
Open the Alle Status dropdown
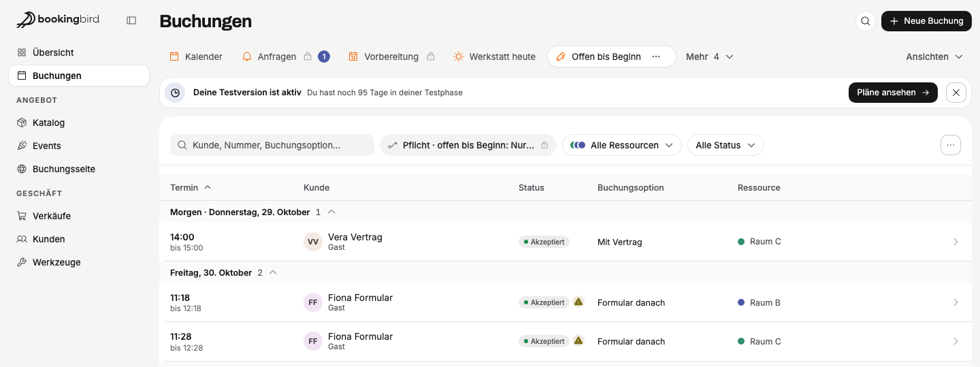click(x=725, y=145)
